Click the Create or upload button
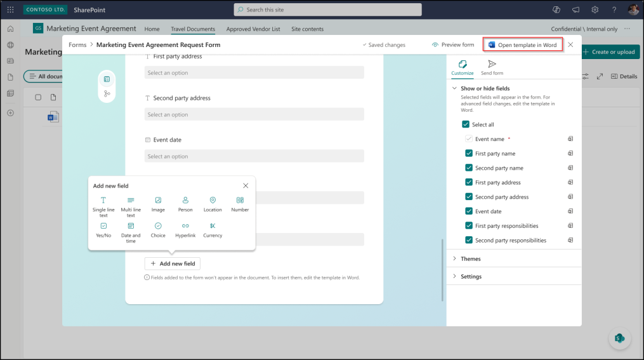This screenshot has width=644, height=360. tap(610, 52)
